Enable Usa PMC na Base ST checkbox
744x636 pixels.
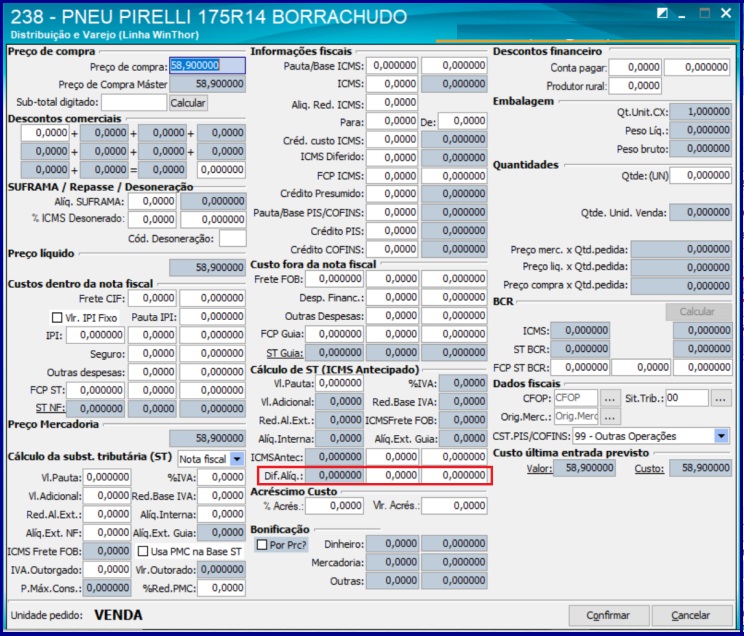143,551
